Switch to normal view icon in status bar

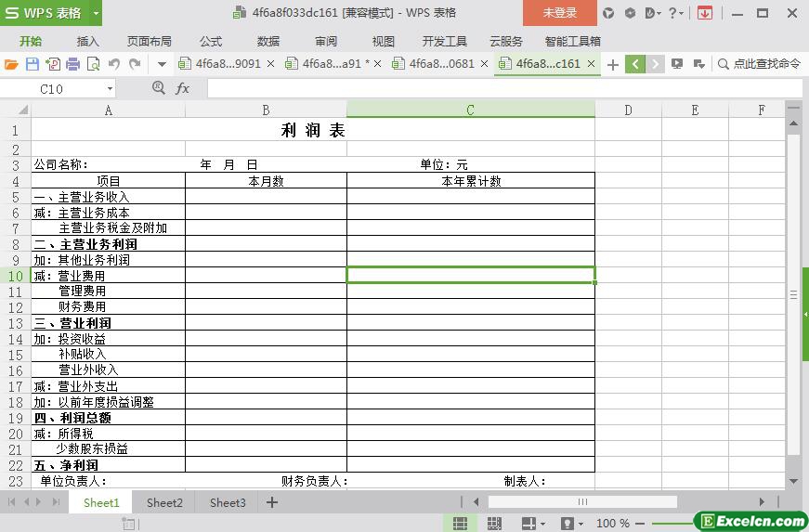460,524
